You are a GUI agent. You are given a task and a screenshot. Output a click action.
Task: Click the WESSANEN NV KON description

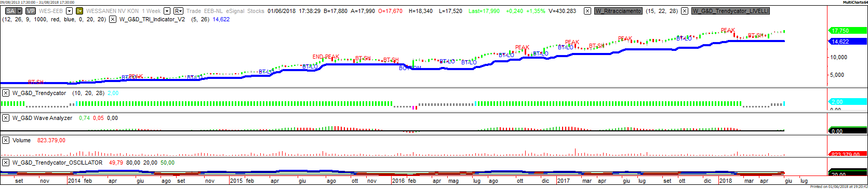(x=113, y=11)
